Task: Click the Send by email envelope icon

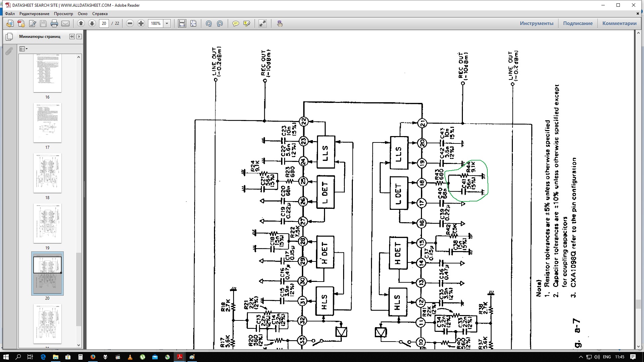Action: [65, 23]
